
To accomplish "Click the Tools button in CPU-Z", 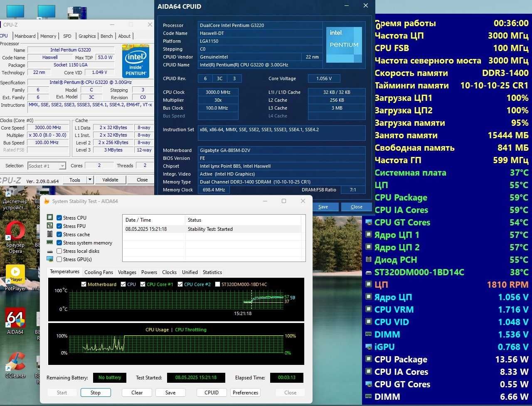I will [x=75, y=180].
